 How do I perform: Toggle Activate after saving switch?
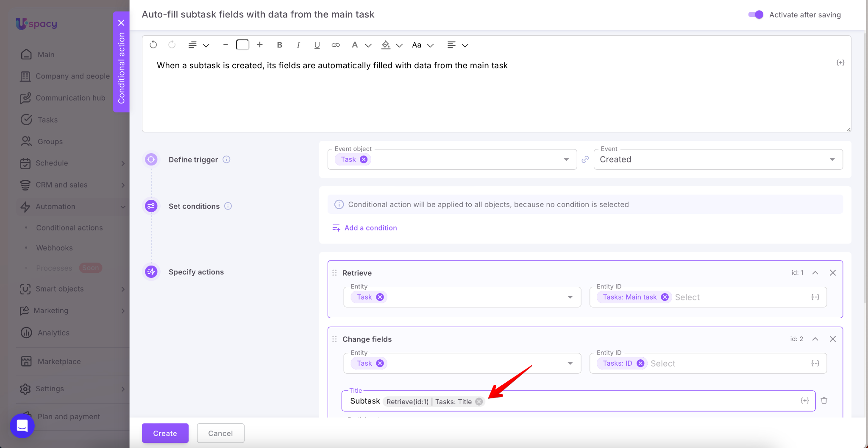[756, 15]
